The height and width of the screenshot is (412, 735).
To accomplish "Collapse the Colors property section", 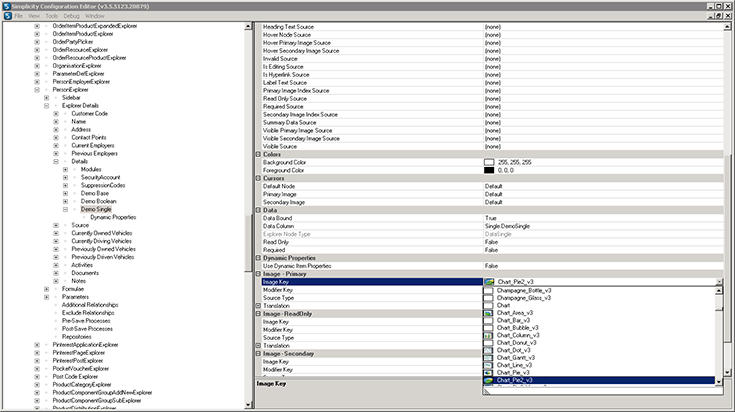I will tap(260, 154).
